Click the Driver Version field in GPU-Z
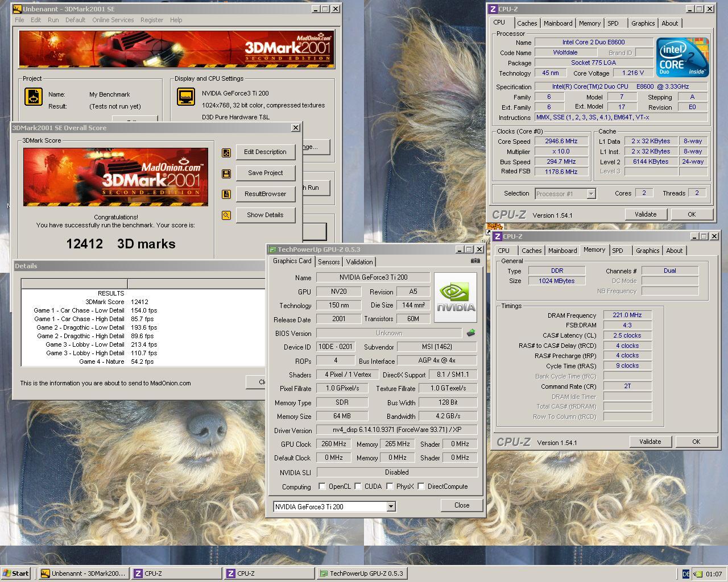The height and width of the screenshot is (582, 728). tap(396, 430)
